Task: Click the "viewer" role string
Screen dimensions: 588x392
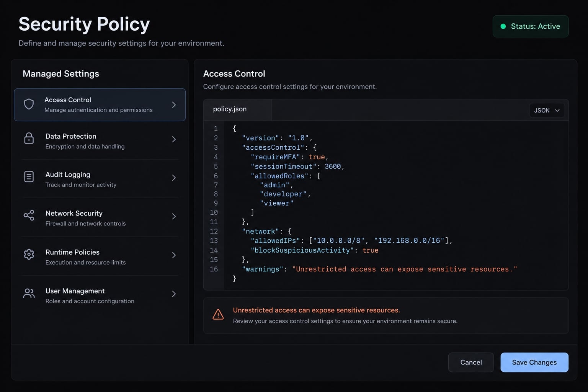Action: [x=276, y=203]
